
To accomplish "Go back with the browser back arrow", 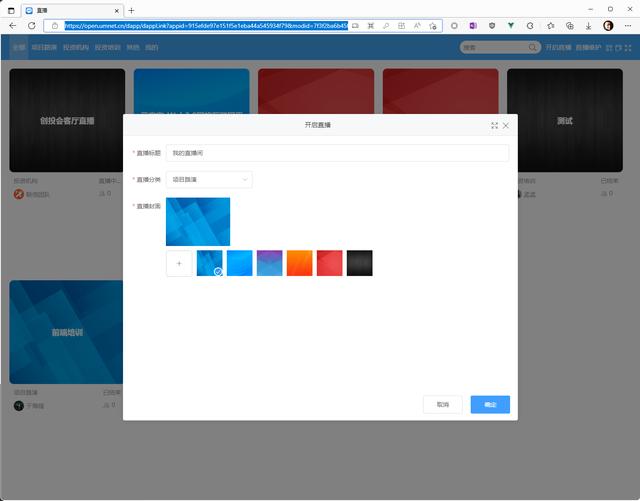I will [13, 26].
